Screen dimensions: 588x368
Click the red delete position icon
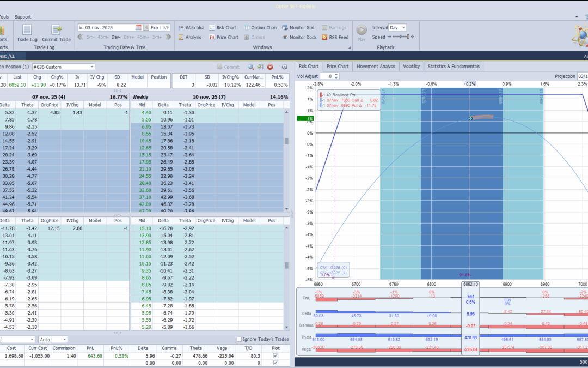coord(270,67)
